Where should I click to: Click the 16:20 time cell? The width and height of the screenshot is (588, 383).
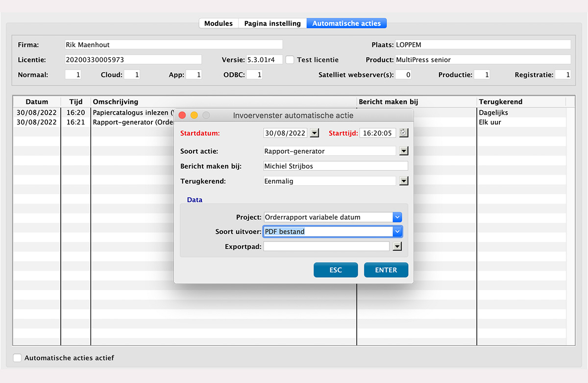[x=76, y=113]
